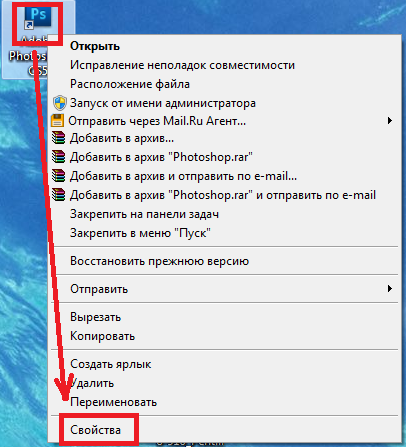
Task: Expand the "Отправить" submenu arrow
Action: (390, 289)
